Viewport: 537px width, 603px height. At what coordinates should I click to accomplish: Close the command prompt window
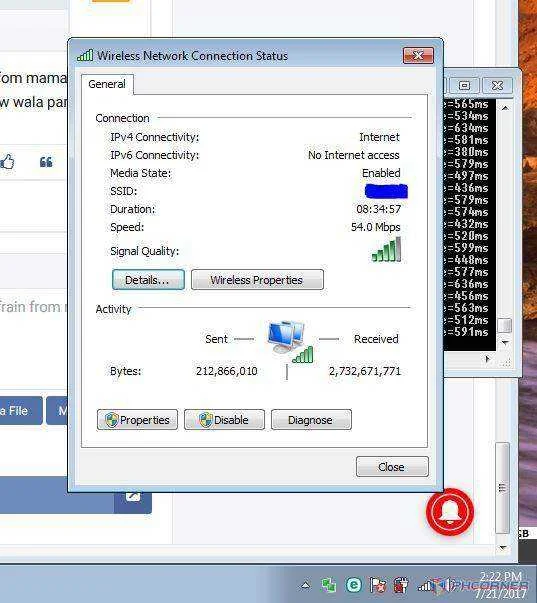pos(497,85)
